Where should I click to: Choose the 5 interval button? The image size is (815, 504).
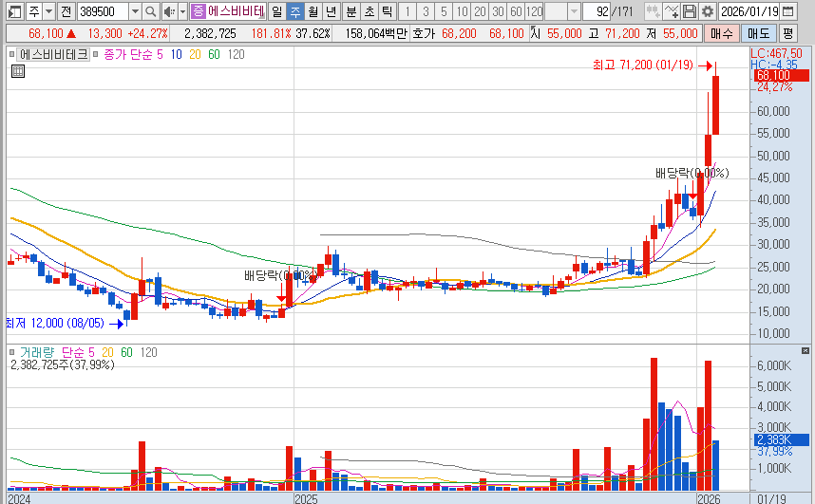pos(444,10)
